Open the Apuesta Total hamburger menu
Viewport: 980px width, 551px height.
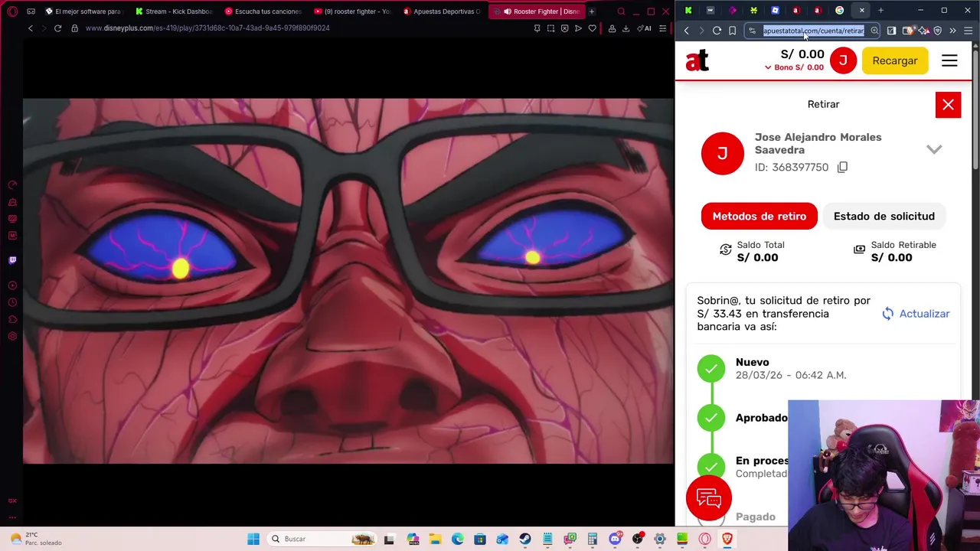pyautogui.click(x=949, y=60)
